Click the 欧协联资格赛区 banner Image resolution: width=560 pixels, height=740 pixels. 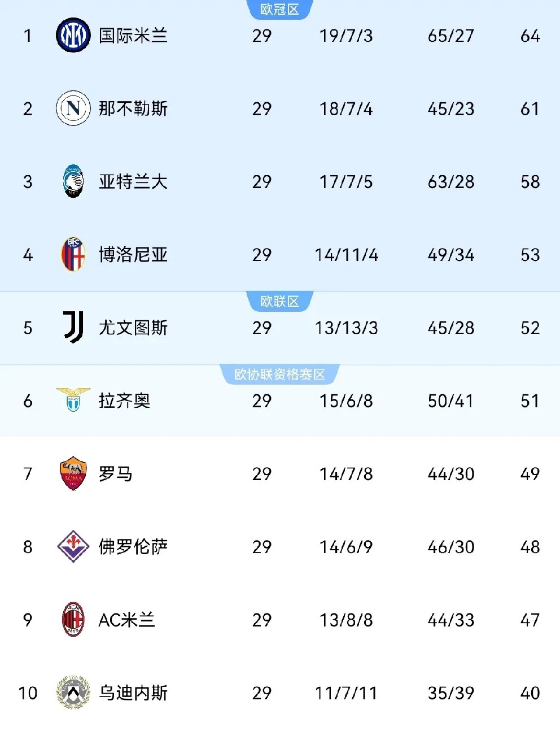click(x=280, y=374)
